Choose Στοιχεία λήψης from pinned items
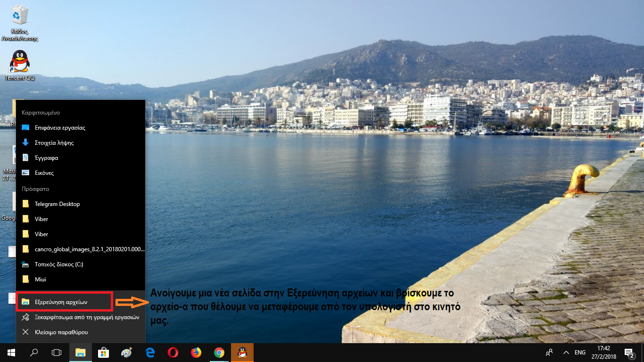644x362 pixels. [x=54, y=143]
